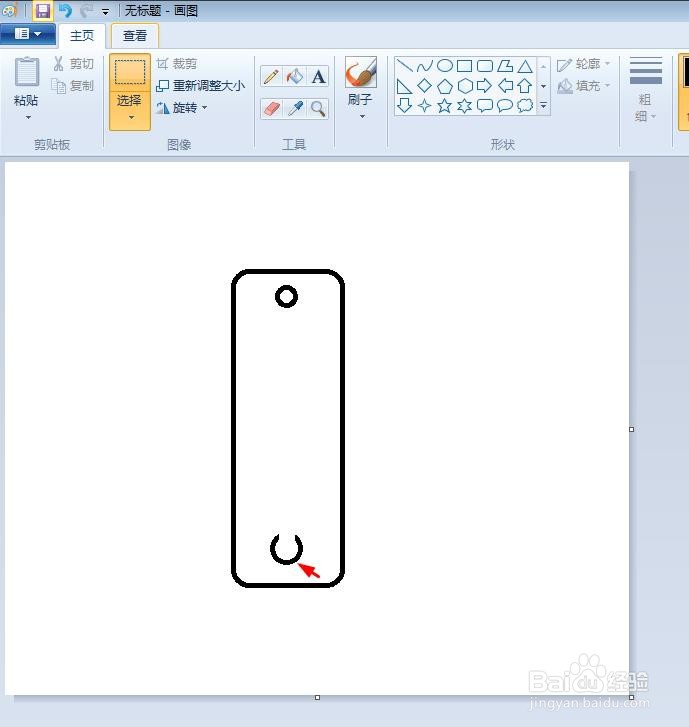Open the 旋转 dropdown
The image size is (689, 727).
(182, 108)
